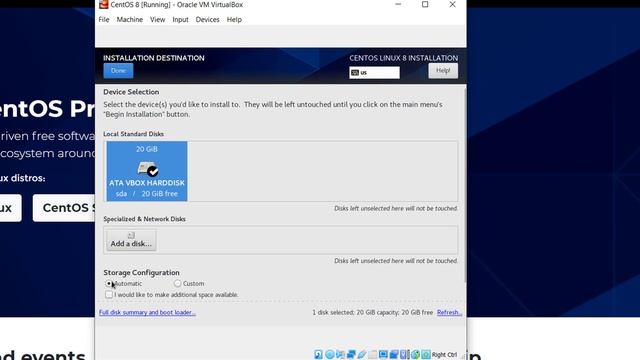
Task: Click the 'Right Ctrl' host key label
Action: click(444, 355)
